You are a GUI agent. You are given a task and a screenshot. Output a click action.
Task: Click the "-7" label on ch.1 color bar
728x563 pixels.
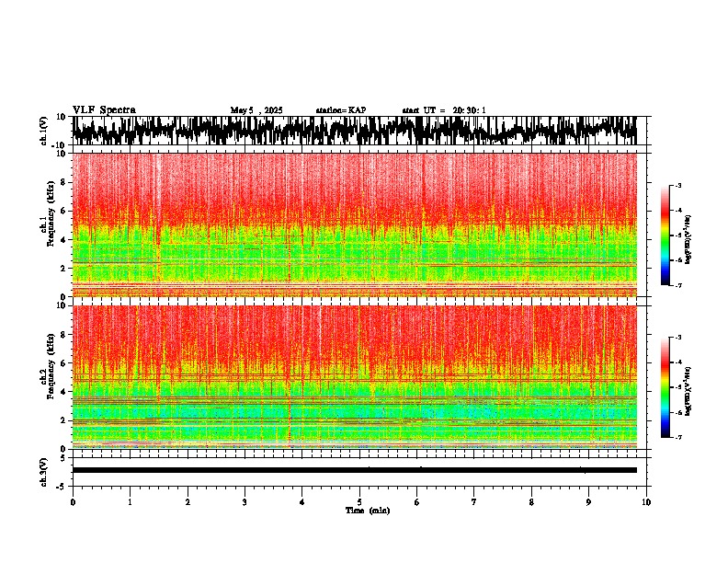pyautogui.click(x=678, y=285)
